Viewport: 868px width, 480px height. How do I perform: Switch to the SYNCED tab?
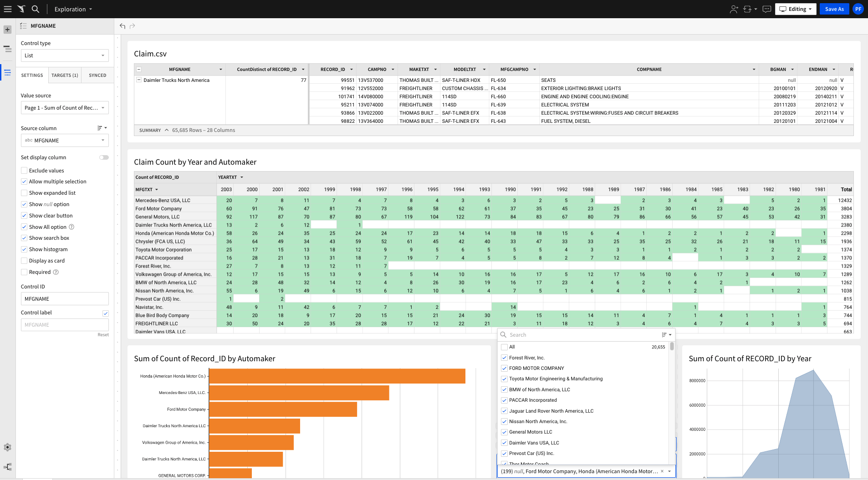(x=97, y=76)
